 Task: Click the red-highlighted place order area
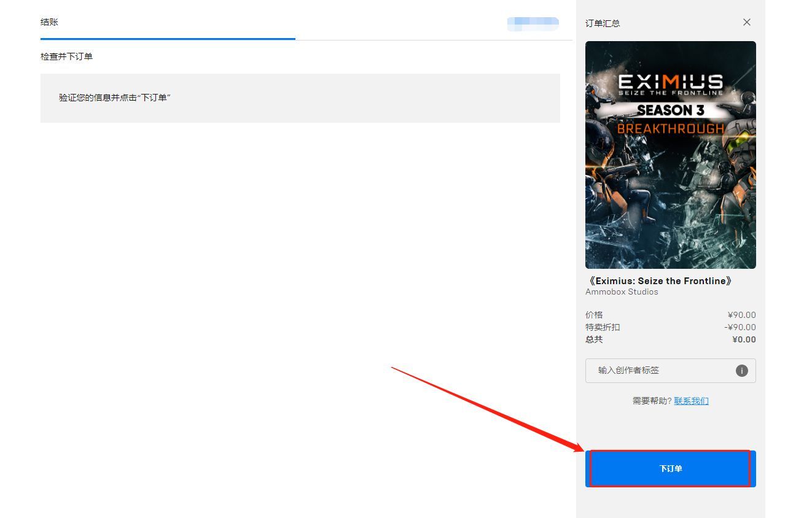670,468
